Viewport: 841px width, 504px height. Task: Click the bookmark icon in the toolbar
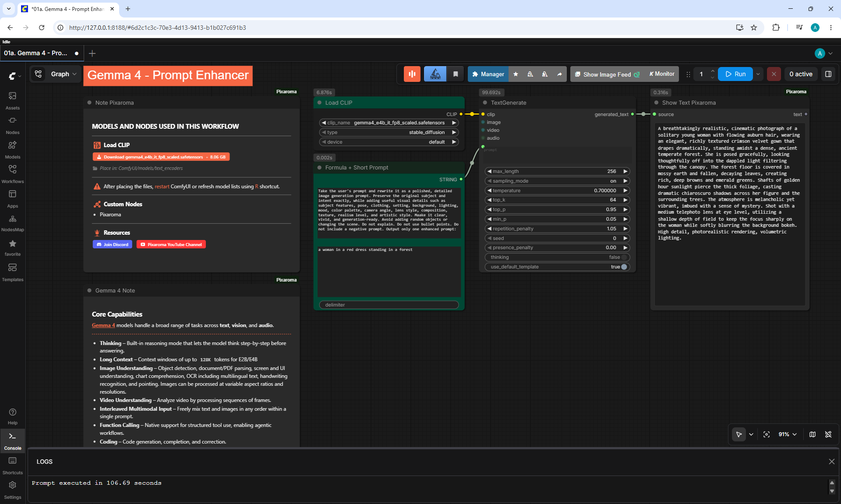(x=456, y=74)
